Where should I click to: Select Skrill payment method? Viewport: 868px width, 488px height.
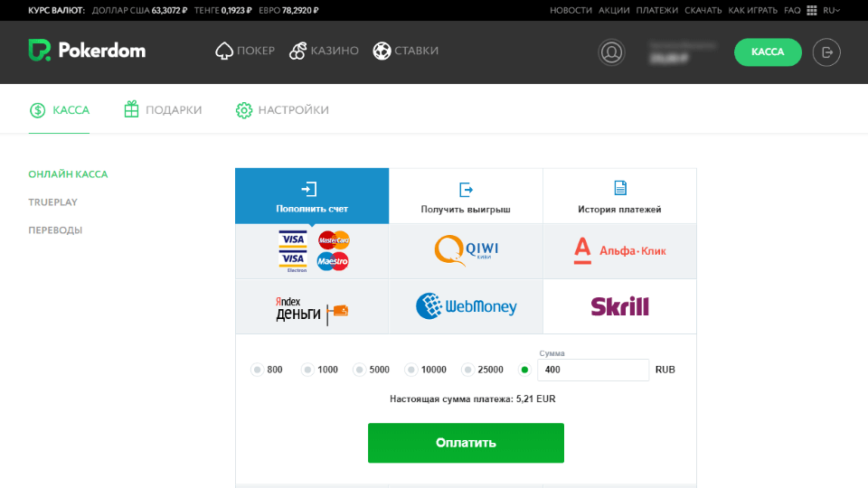(619, 306)
